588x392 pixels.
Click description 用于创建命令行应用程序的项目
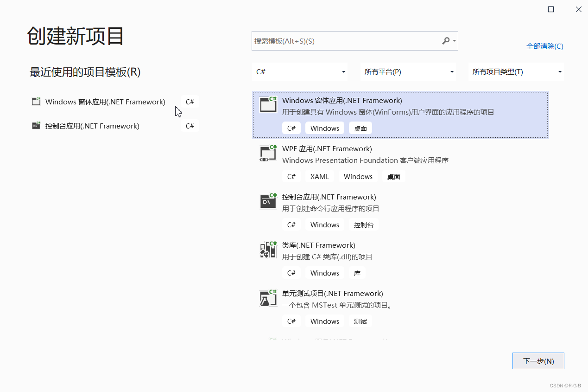tap(331, 208)
